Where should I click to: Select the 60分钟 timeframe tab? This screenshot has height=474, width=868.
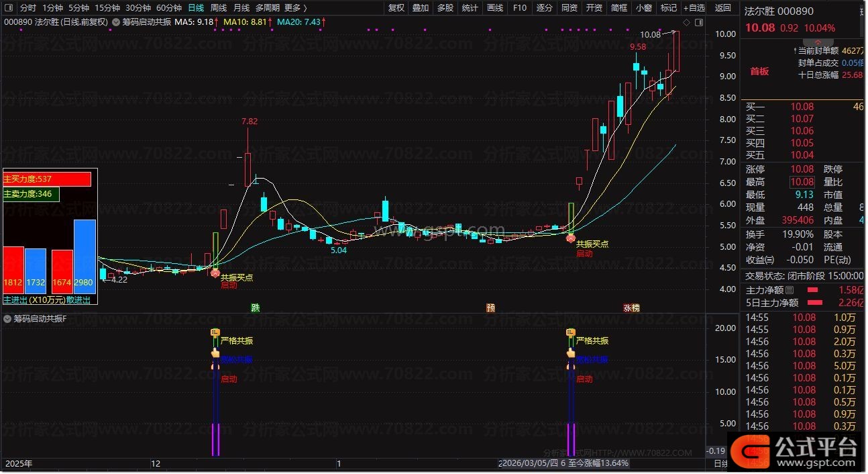pos(168,8)
